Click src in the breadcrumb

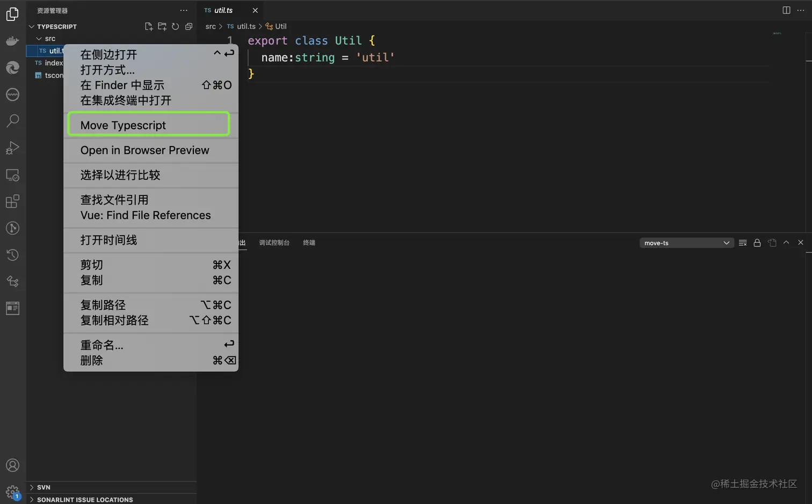(211, 26)
